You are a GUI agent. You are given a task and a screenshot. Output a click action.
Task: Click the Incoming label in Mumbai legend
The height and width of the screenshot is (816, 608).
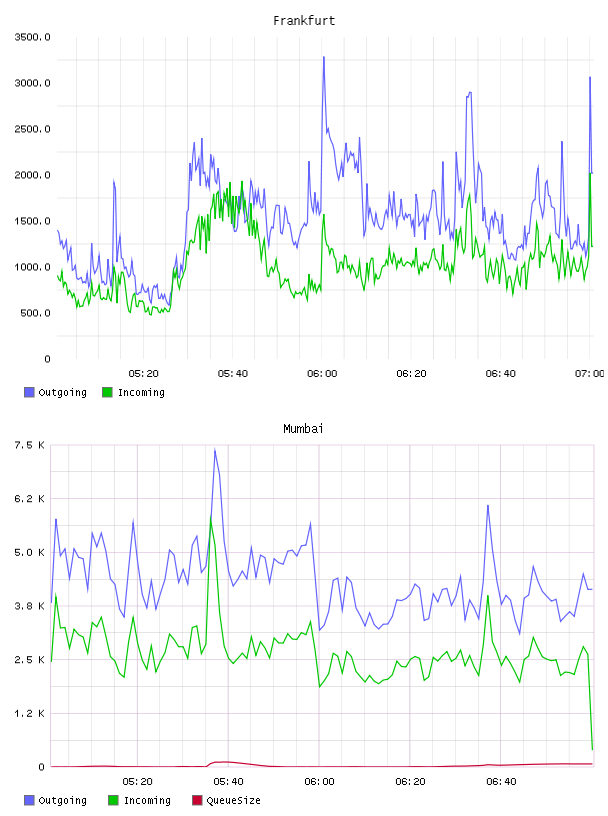tap(147, 800)
